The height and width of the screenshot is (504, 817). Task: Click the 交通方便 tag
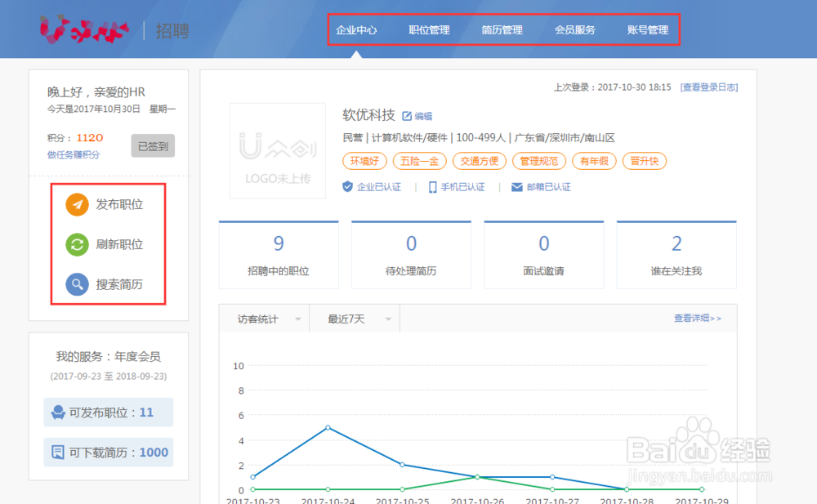point(480,161)
